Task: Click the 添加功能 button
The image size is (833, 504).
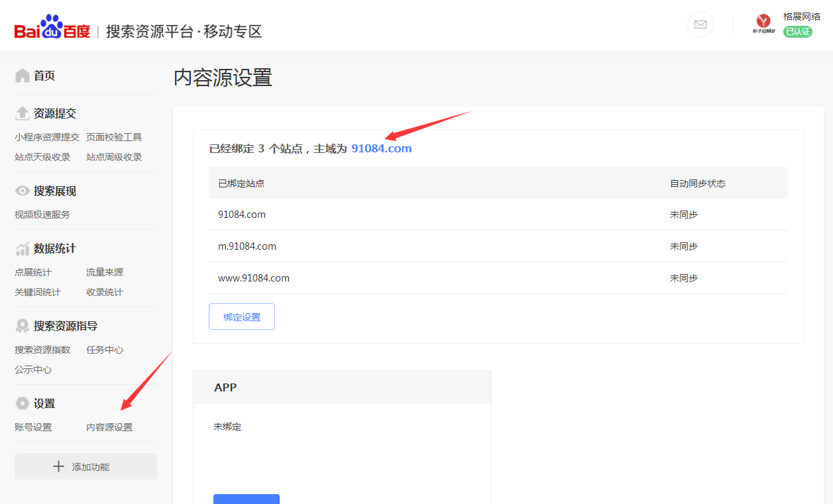Action: pyautogui.click(x=85, y=467)
